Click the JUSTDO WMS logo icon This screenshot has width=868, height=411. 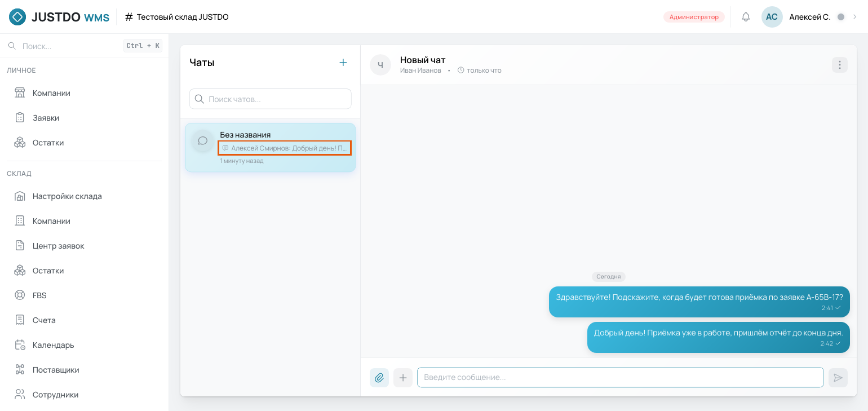[17, 17]
